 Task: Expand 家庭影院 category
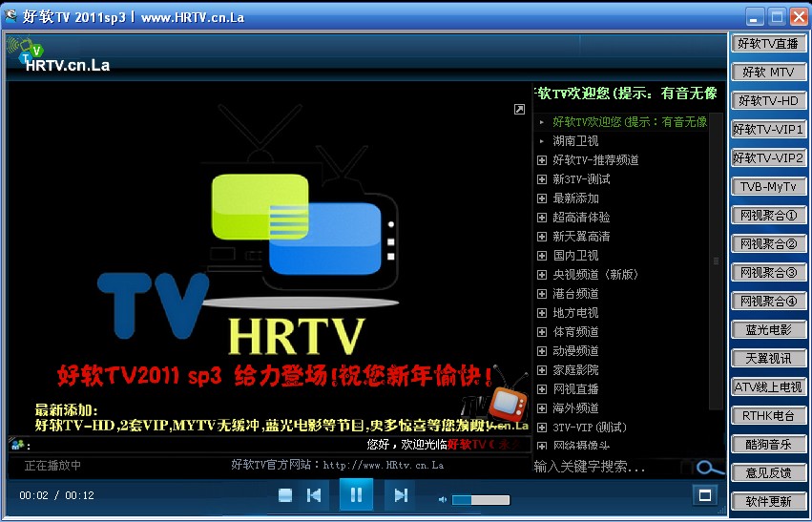[542, 370]
